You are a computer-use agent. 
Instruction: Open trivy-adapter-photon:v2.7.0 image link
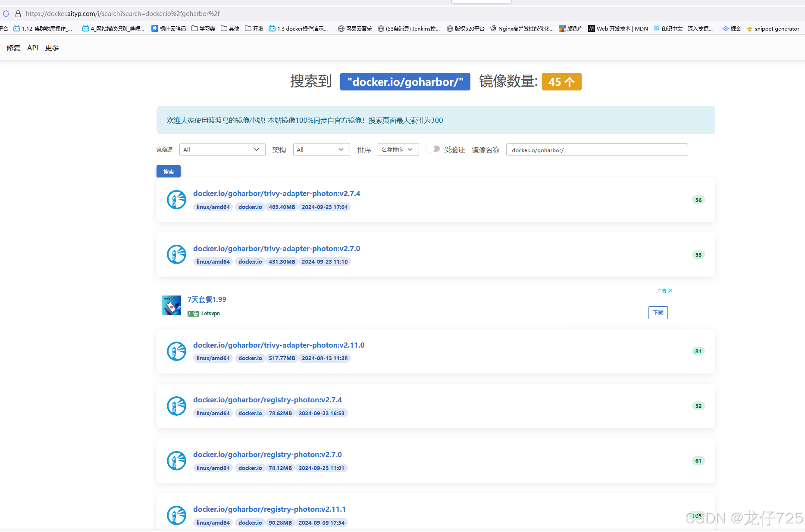coord(276,249)
